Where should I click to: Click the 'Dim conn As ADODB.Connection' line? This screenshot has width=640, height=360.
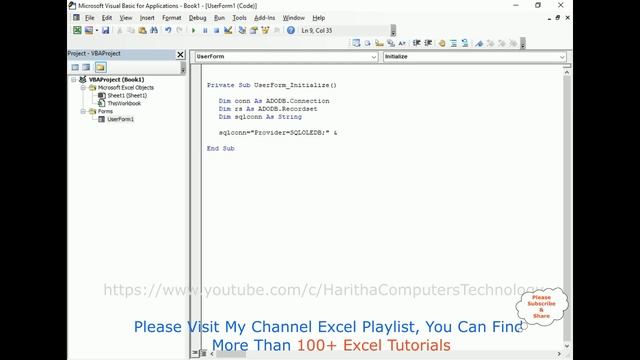click(274, 101)
